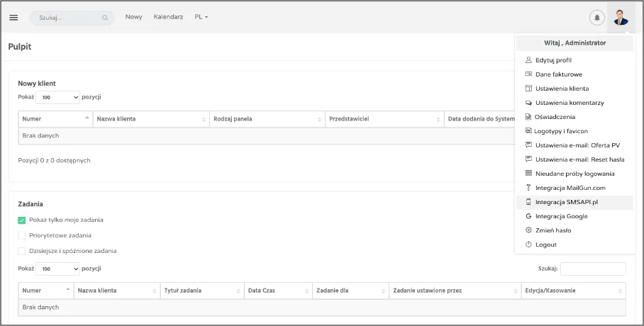This screenshot has width=644, height=326.
Task: Click the card icon beside Dane fakturowe
Action: point(528,74)
